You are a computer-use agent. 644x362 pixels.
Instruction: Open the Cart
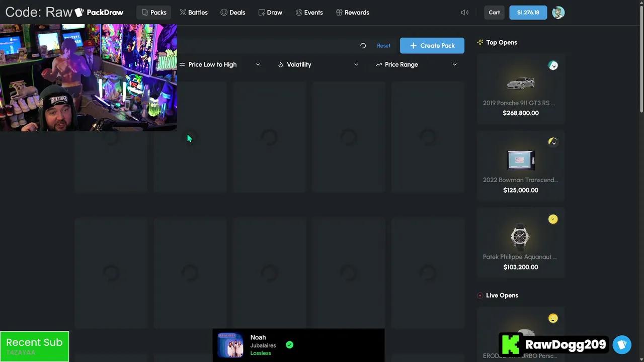(494, 13)
